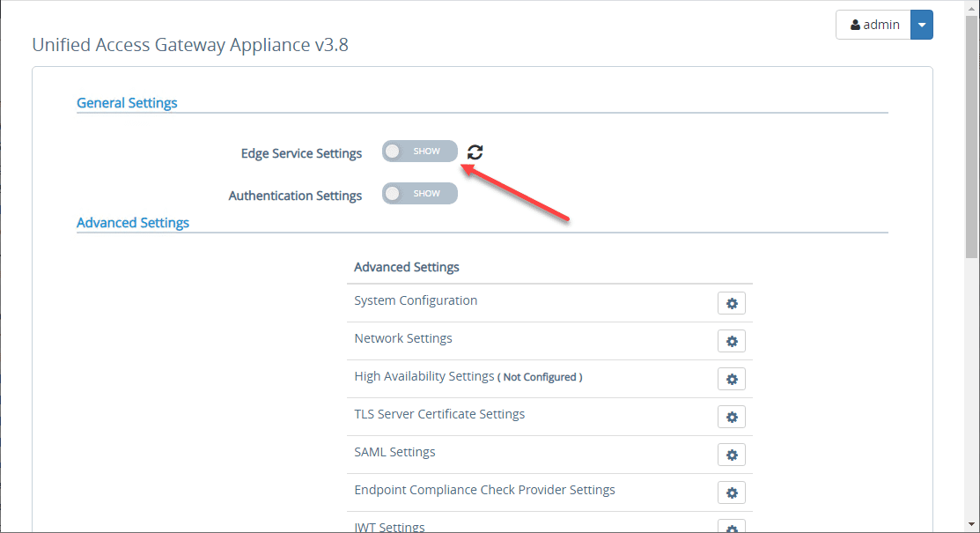Viewport: 980px width, 533px height.
Task: Open Endpoint Compliance Check Provider gear
Action: click(x=732, y=492)
